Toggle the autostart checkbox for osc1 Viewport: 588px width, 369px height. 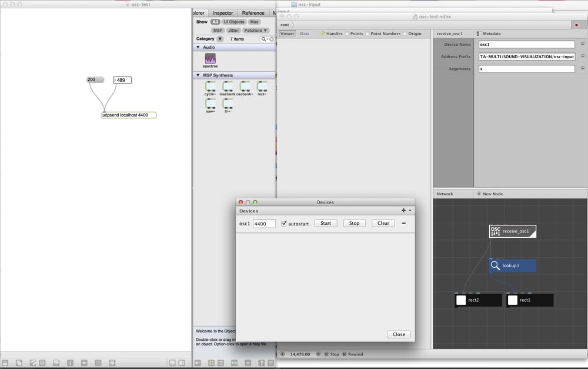[284, 224]
